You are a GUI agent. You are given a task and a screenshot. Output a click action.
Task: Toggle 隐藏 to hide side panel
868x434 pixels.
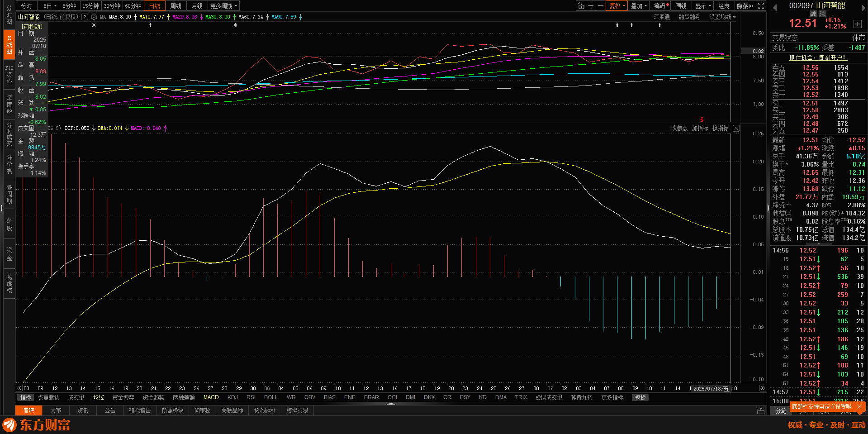click(745, 6)
